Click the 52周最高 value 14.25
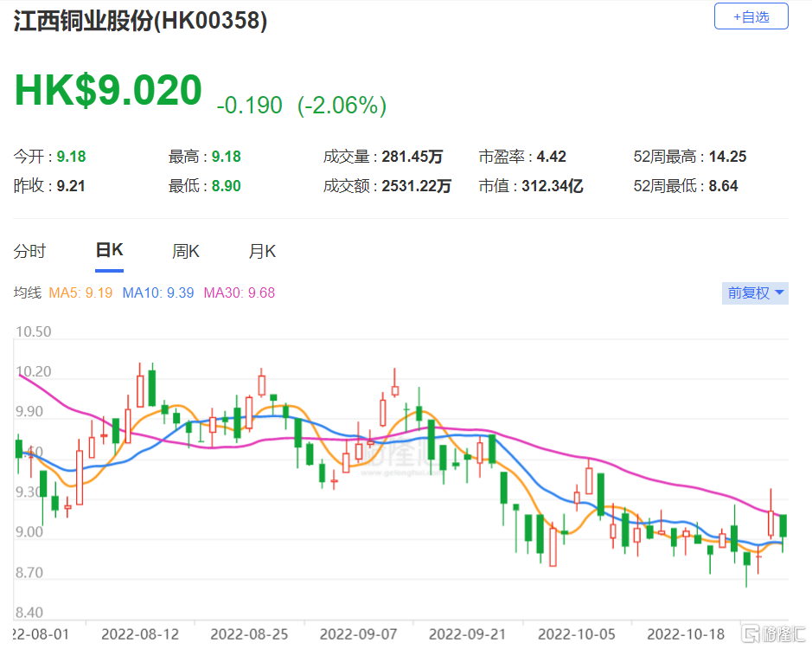812x649 pixels. click(x=727, y=157)
